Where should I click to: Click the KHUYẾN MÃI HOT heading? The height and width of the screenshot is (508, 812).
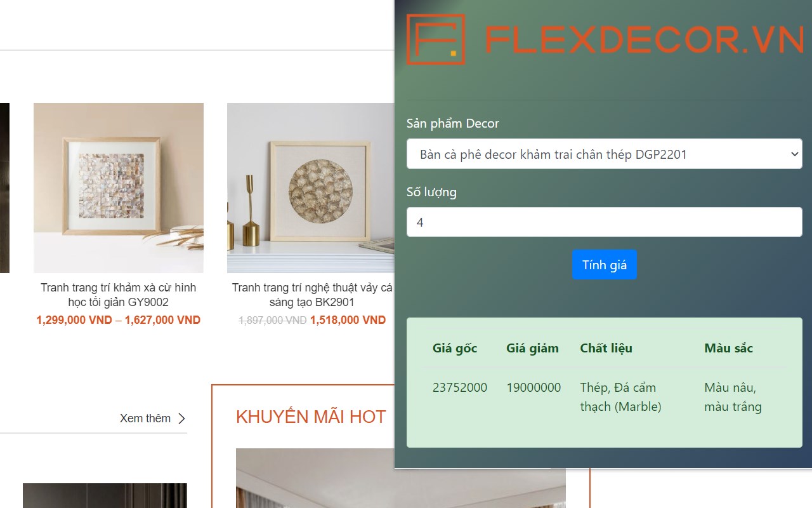311,417
